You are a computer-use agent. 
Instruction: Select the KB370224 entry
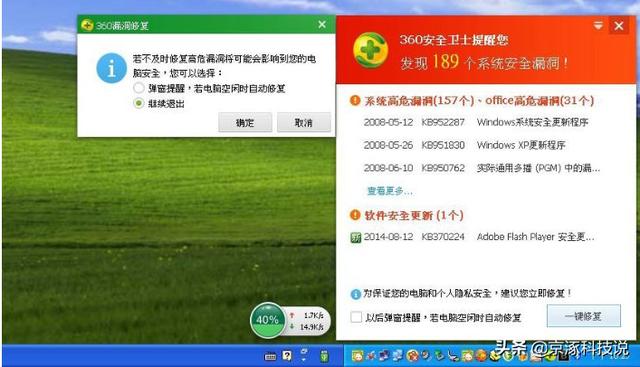[443, 237]
